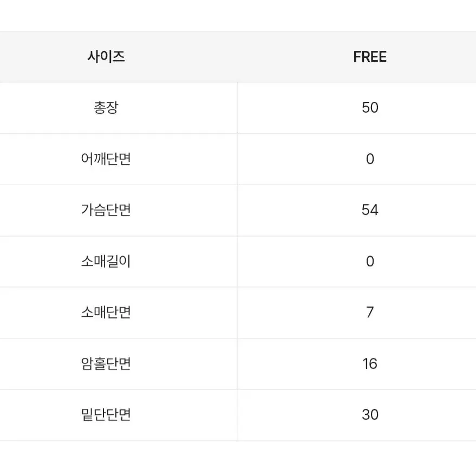Select the 소매단면 row label

[106, 312]
